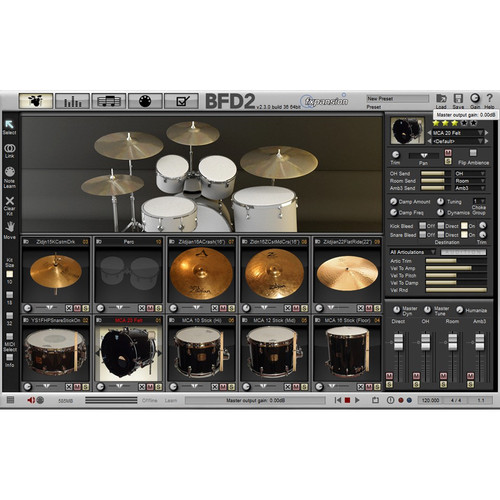This screenshot has width=500, height=500.
Task: Mute the Zldjn15KCstmDrk hi-hat slot
Action: pos(77,308)
